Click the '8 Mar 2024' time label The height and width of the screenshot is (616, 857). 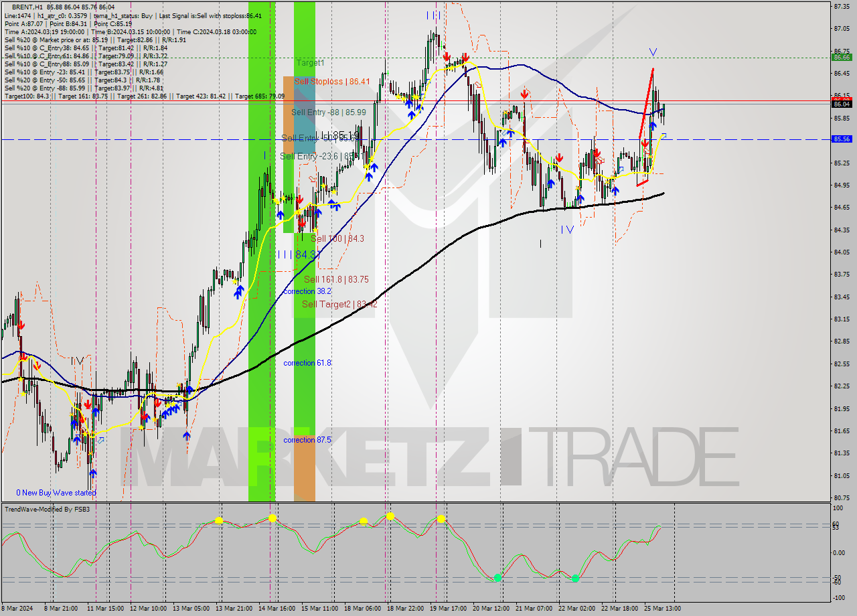click(x=17, y=608)
